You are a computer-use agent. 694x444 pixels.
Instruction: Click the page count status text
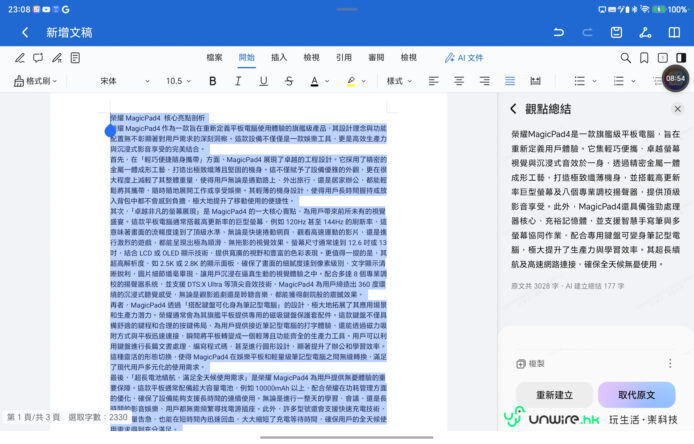[33, 417]
